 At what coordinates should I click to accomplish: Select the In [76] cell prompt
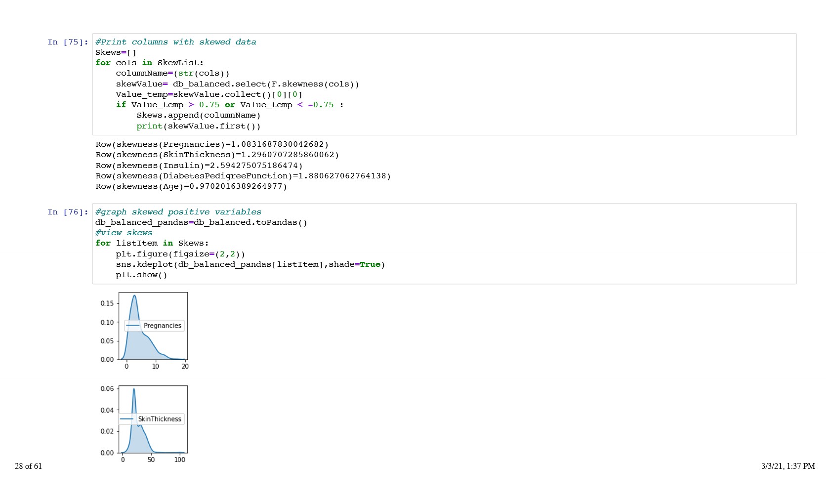pos(68,212)
